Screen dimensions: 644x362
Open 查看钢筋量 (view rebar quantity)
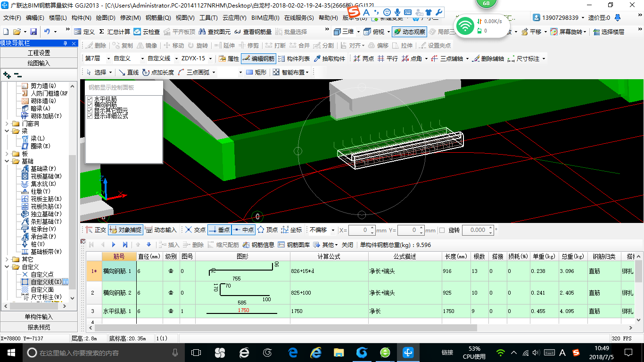253,32
